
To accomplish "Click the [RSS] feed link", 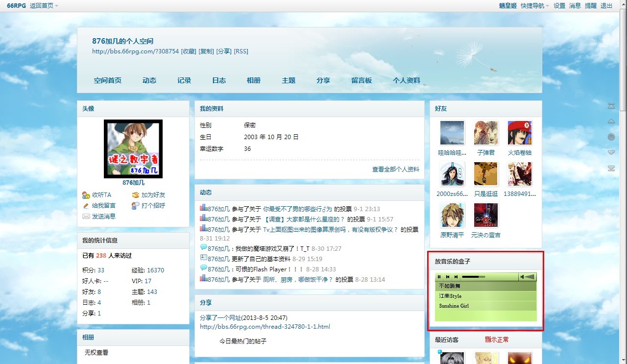I will pos(241,51).
